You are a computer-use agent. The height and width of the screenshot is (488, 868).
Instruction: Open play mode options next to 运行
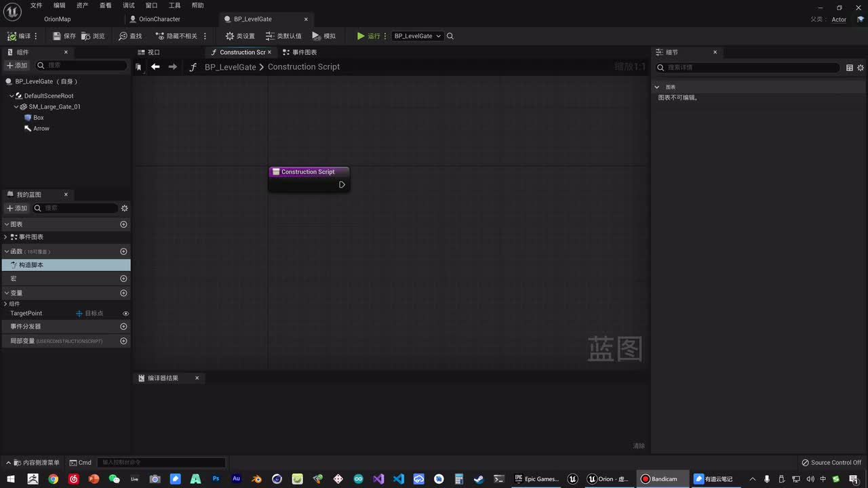(385, 36)
